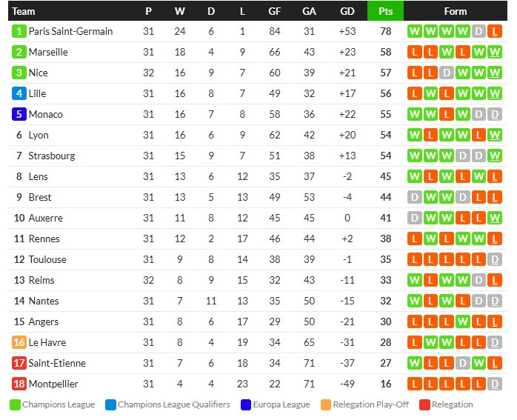This screenshot has height=420, width=517.
Task: Open the Strasbourg team link
Action: coord(52,156)
